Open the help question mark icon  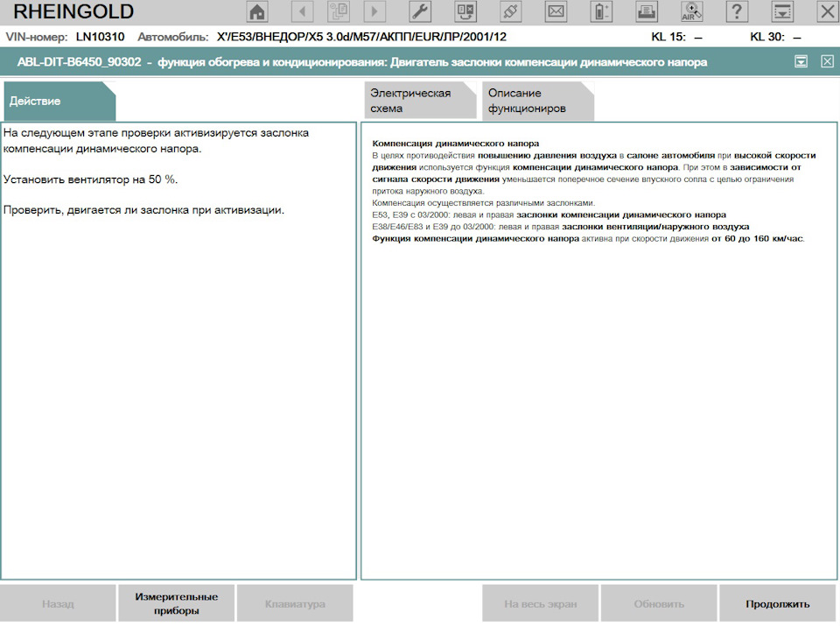click(x=737, y=11)
